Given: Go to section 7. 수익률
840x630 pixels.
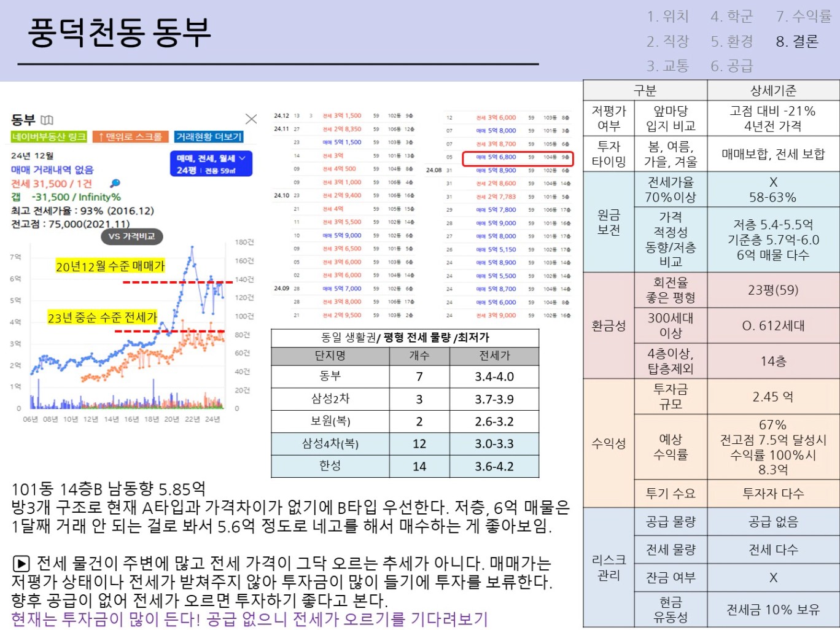Looking at the screenshot, I should tap(804, 17).
